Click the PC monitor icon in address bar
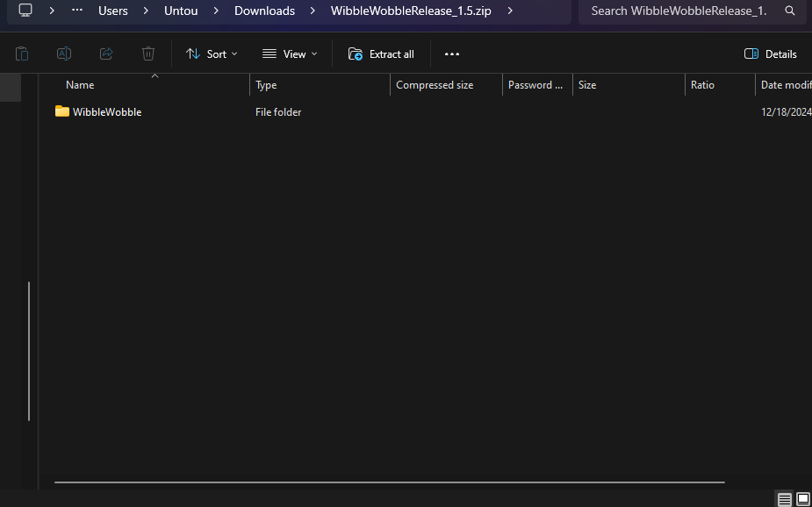The image size is (812, 507). pos(26,11)
